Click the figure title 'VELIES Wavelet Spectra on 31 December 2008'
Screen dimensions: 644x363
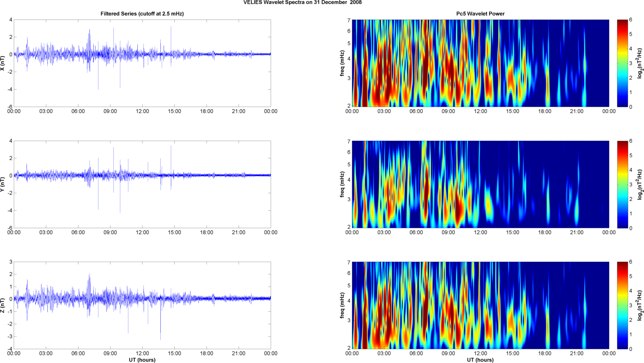point(302,3)
